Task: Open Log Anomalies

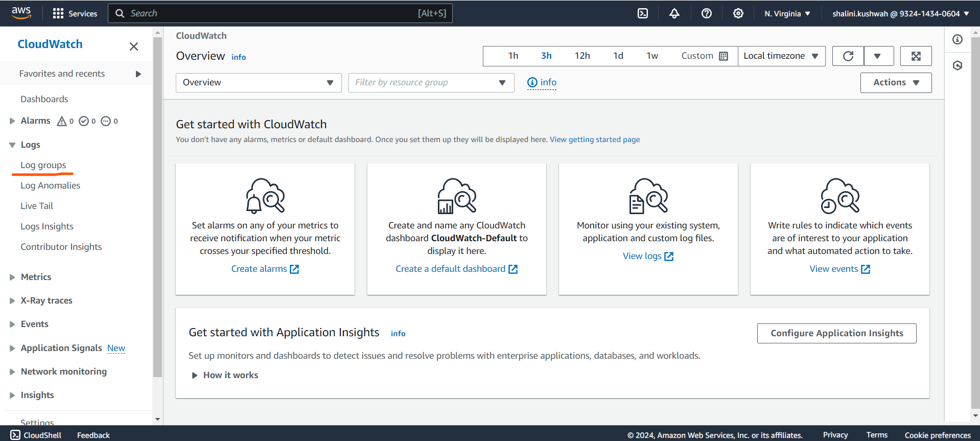Action: pos(51,185)
